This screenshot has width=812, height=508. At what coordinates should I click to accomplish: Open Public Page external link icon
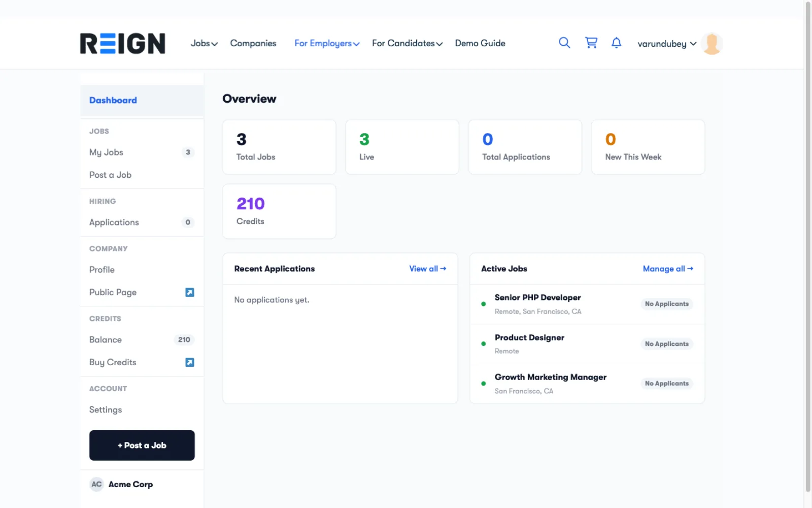click(190, 293)
